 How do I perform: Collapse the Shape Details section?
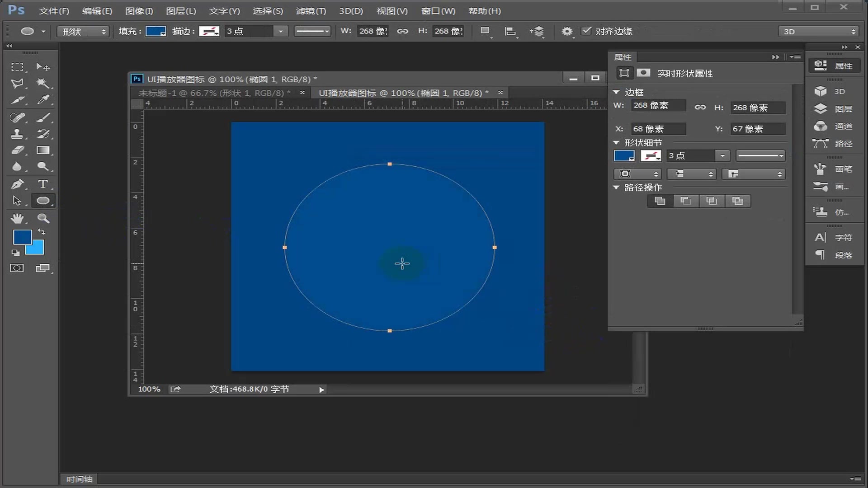tap(616, 142)
